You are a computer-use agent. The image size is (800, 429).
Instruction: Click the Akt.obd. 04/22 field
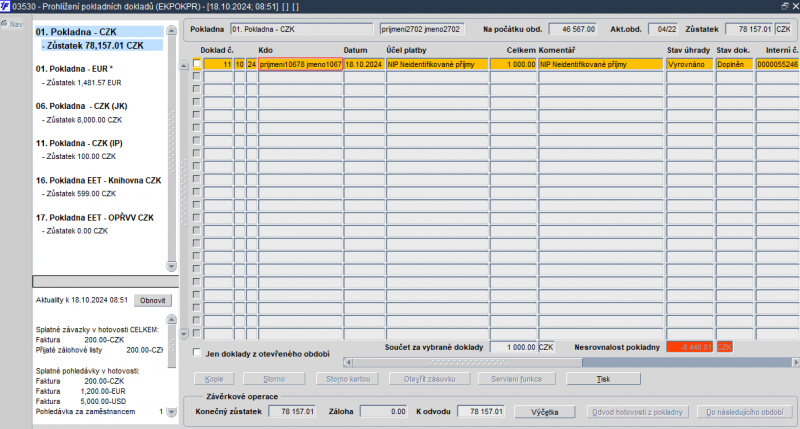click(x=663, y=29)
